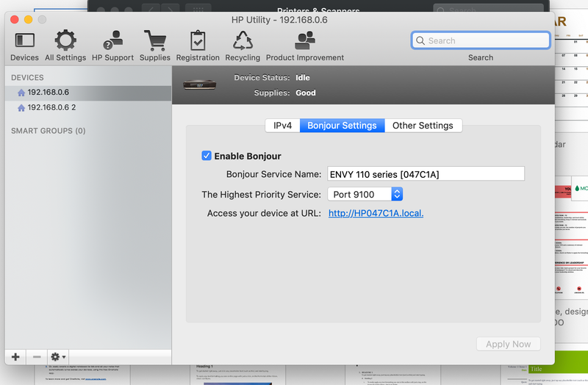
Task: Click in the Bonjour Service Name field
Action: pos(426,174)
